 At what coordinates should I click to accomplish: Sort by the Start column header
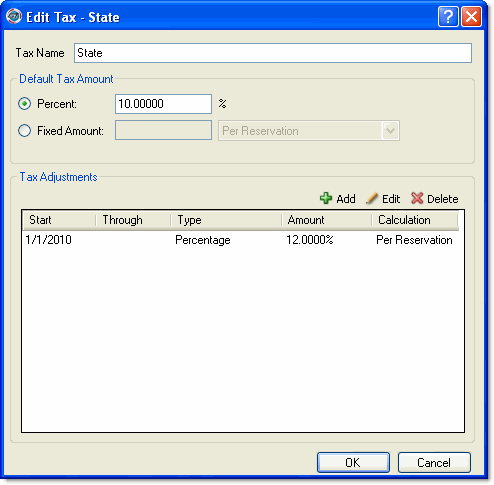59,220
